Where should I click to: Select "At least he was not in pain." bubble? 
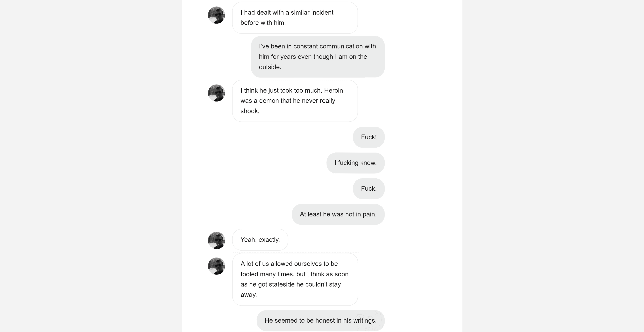(x=338, y=214)
